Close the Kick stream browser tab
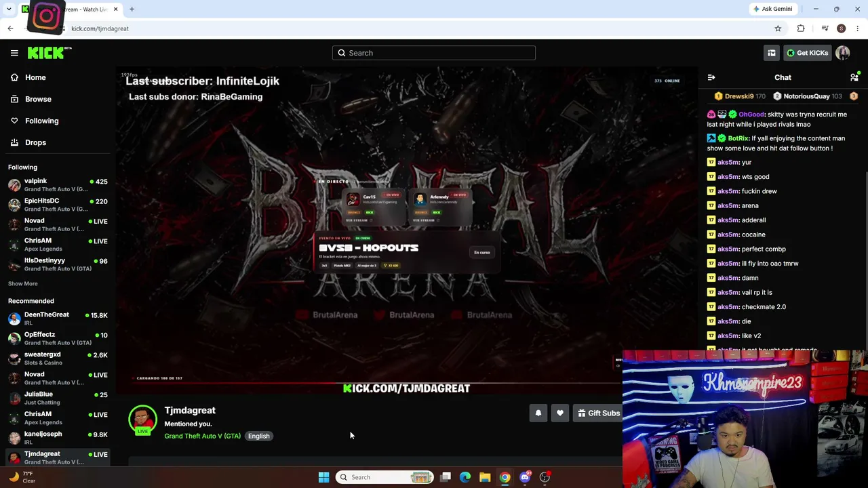 coord(116,9)
